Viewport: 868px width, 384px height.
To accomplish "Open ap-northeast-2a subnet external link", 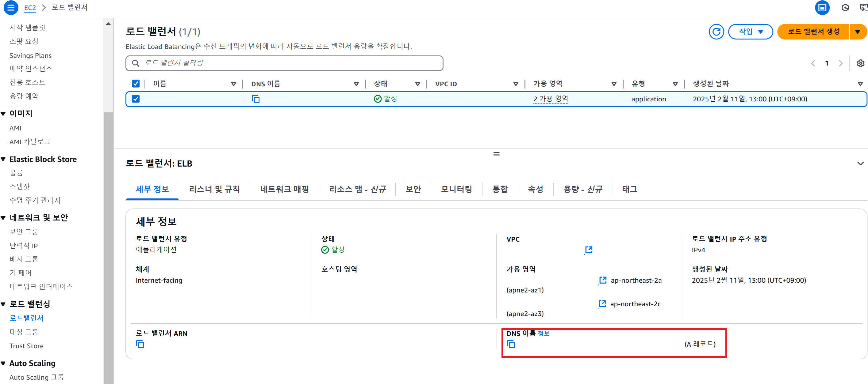I will (603, 280).
